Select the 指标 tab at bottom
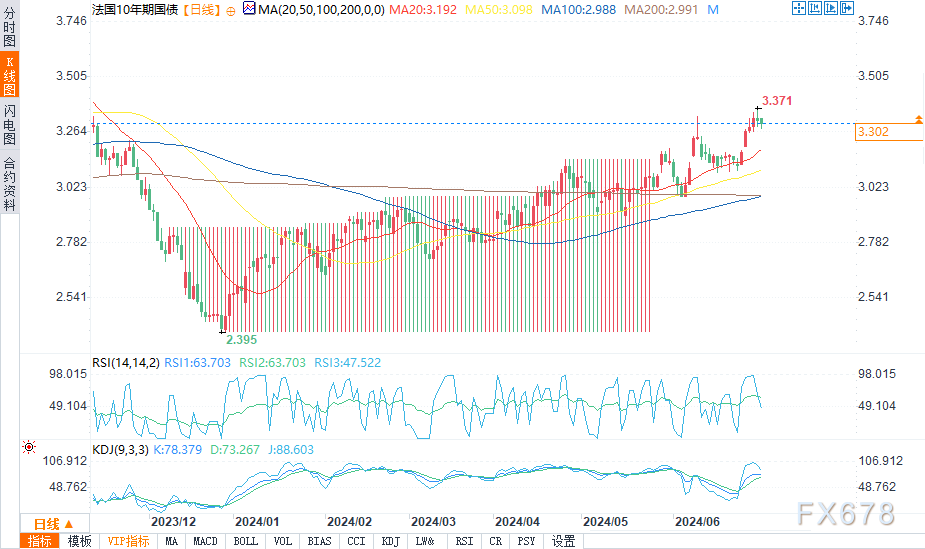Viewport: 925px width, 549px height. click(40, 541)
